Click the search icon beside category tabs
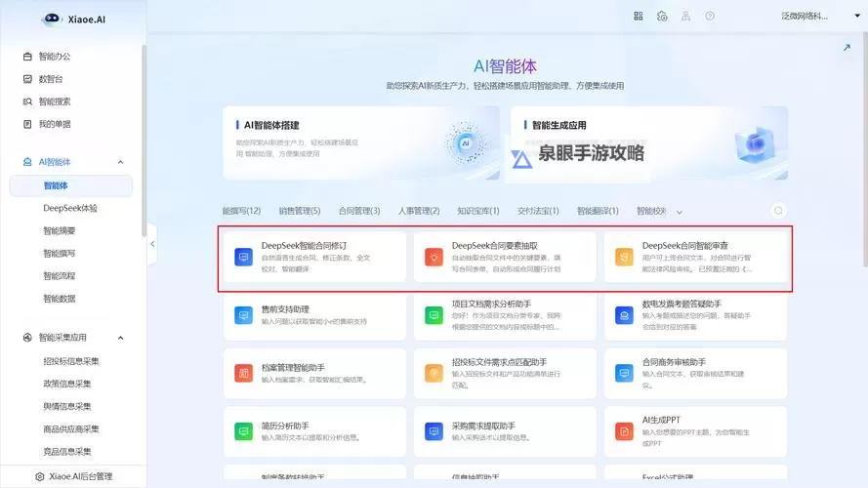The image size is (868, 488). click(778, 211)
